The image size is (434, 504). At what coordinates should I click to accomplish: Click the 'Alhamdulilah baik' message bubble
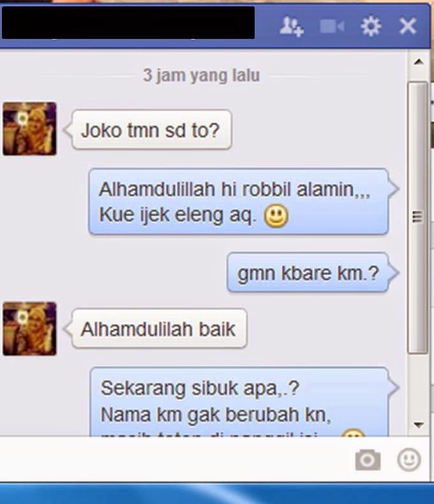click(x=159, y=329)
